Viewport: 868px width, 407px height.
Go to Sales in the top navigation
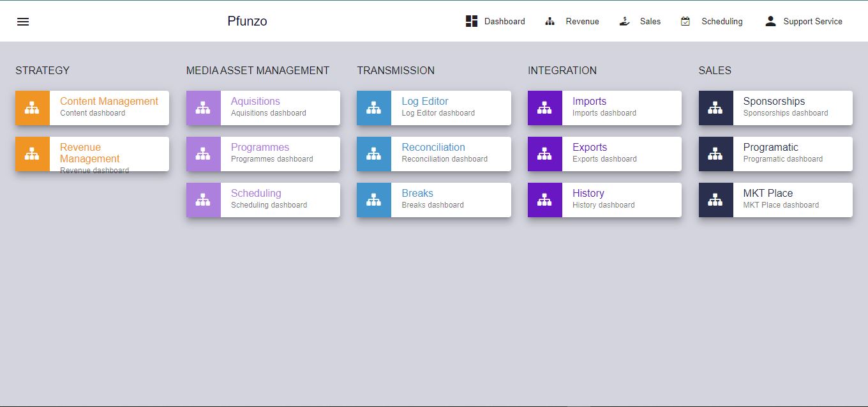[x=640, y=22]
